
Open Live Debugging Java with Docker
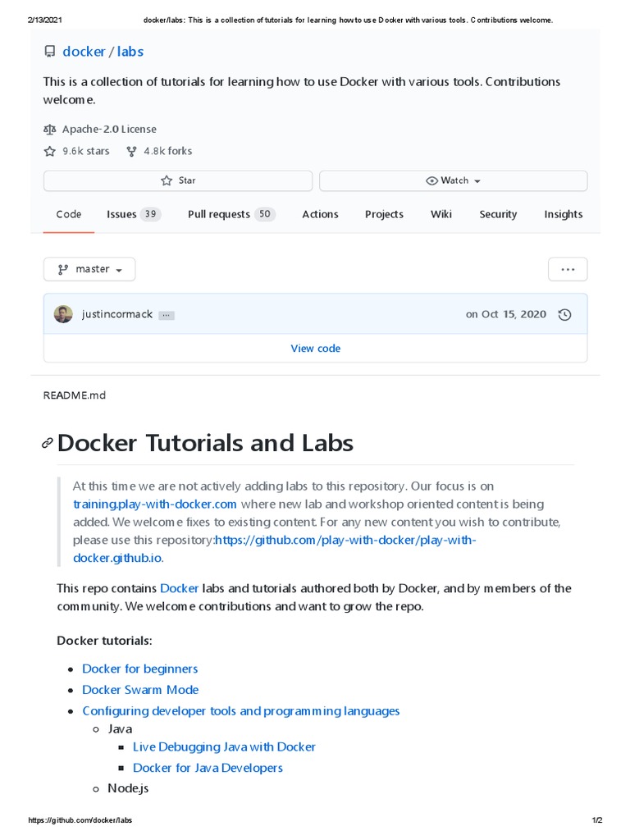point(224,746)
